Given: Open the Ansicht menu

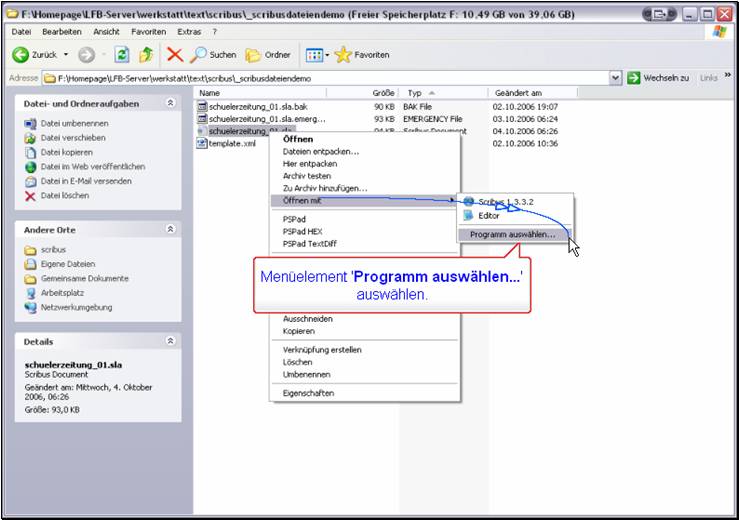Looking at the screenshot, I should [x=106, y=32].
